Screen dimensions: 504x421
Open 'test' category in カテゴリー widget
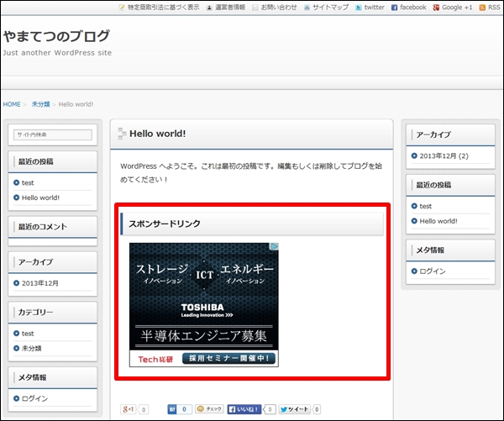(x=28, y=334)
